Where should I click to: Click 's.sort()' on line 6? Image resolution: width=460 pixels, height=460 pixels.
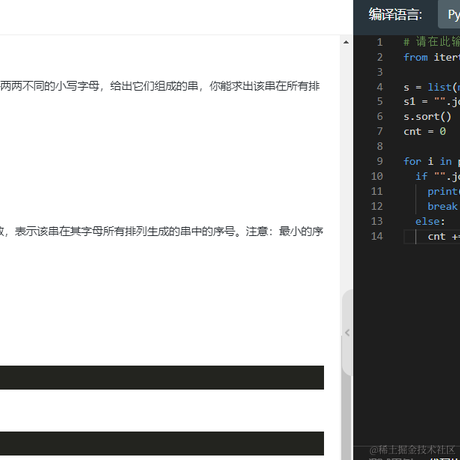[x=427, y=117]
